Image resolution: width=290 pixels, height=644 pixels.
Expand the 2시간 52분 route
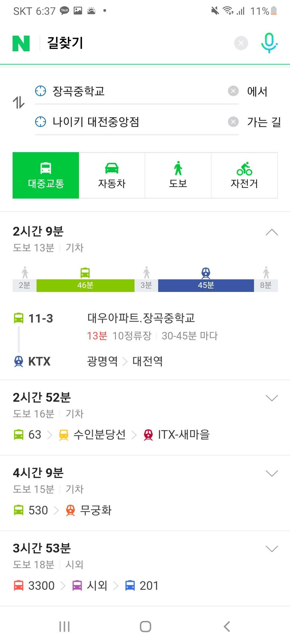pyautogui.click(x=271, y=398)
